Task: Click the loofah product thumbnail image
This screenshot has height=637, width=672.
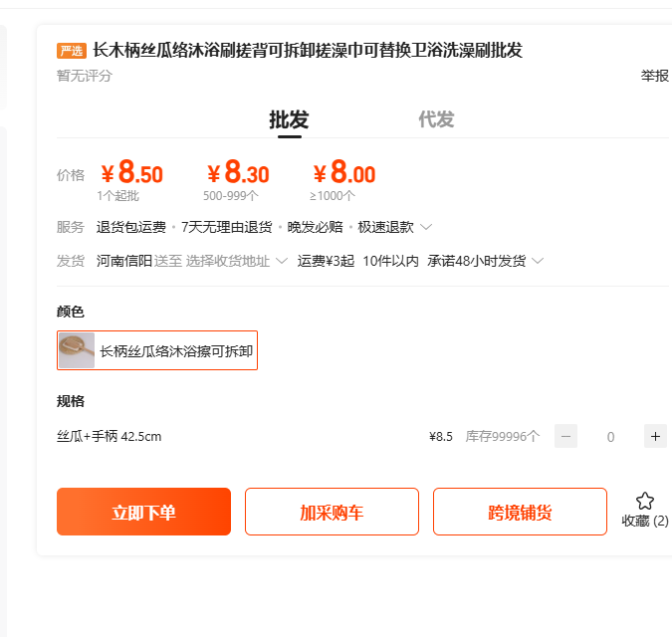Action: [x=77, y=350]
